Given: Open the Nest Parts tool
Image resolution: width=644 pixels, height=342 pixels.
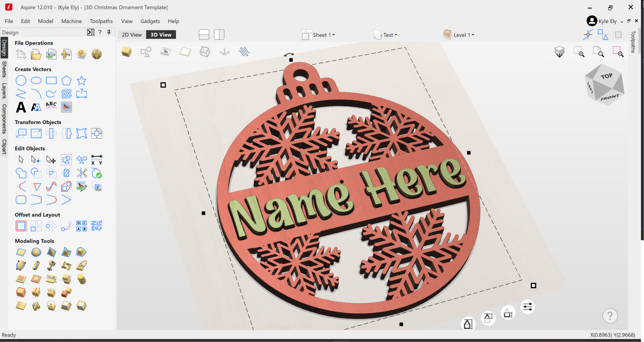Looking at the screenshot, I should (x=97, y=226).
